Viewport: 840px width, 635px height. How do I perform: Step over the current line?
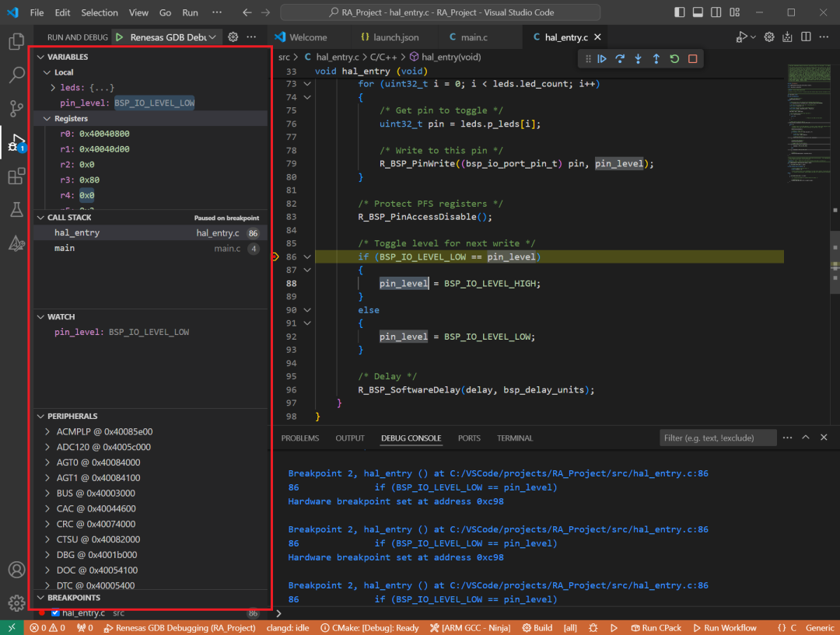pos(620,59)
